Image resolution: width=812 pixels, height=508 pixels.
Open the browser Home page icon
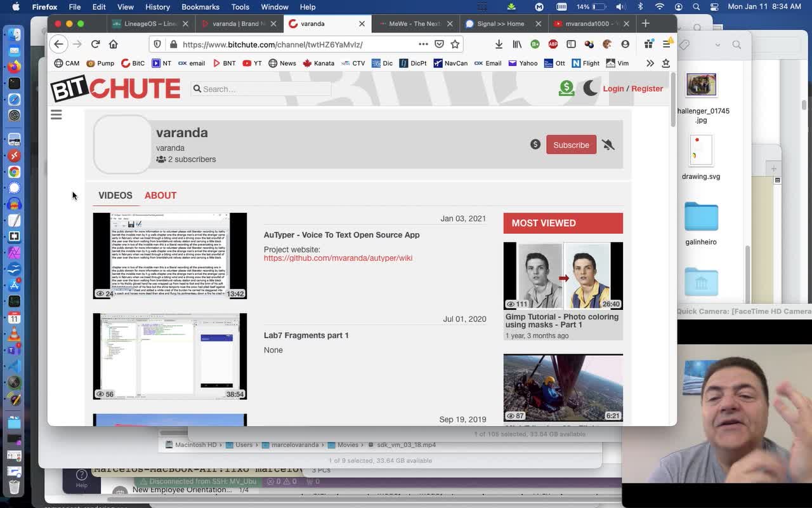click(114, 44)
